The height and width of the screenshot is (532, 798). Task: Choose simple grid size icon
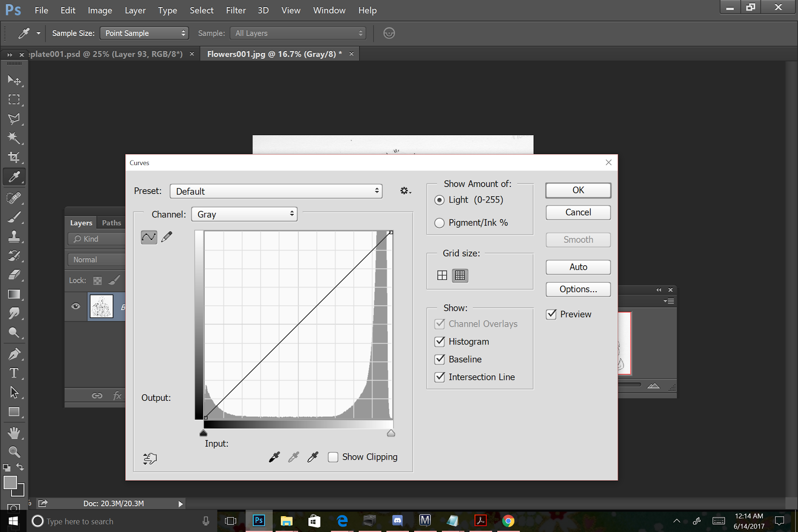tap(442, 275)
